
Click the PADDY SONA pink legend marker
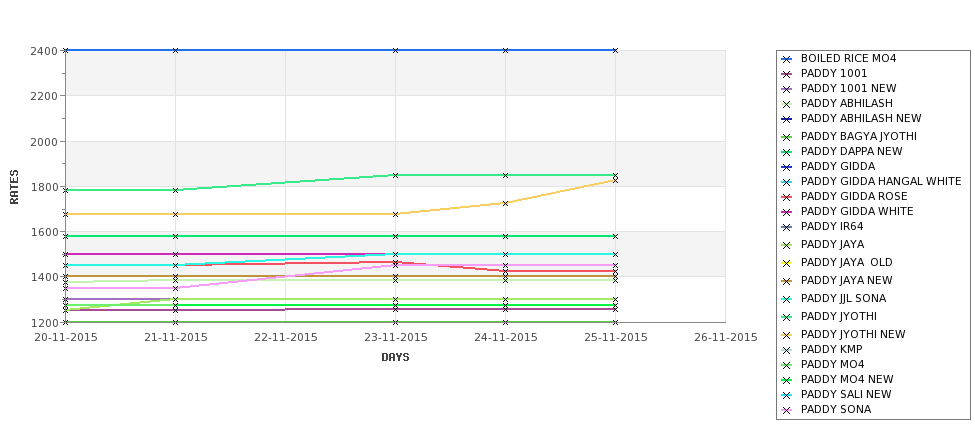point(787,410)
